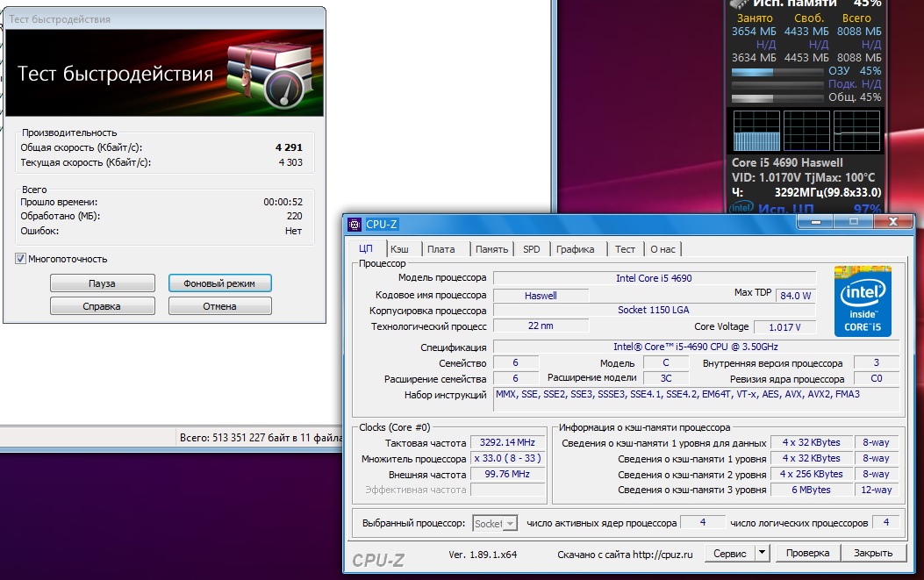Open the Плата tab
The width and height of the screenshot is (924, 580).
click(441, 249)
